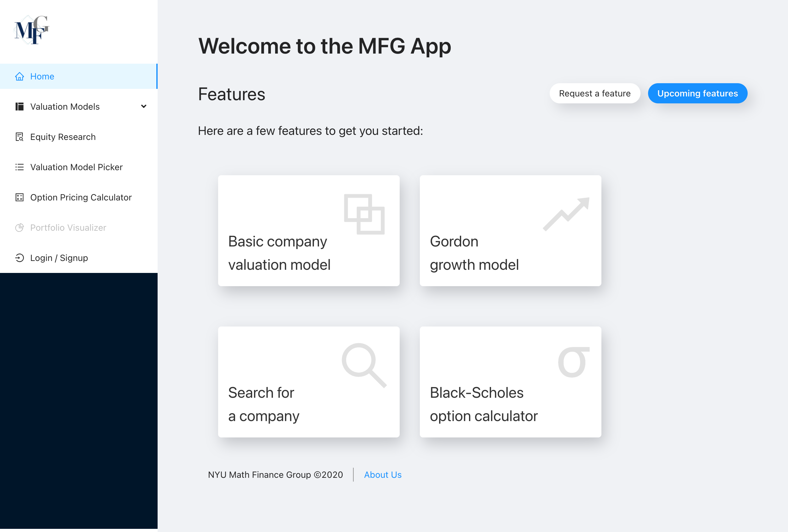Click the Upcoming features button
The width and height of the screenshot is (788, 532).
click(698, 93)
